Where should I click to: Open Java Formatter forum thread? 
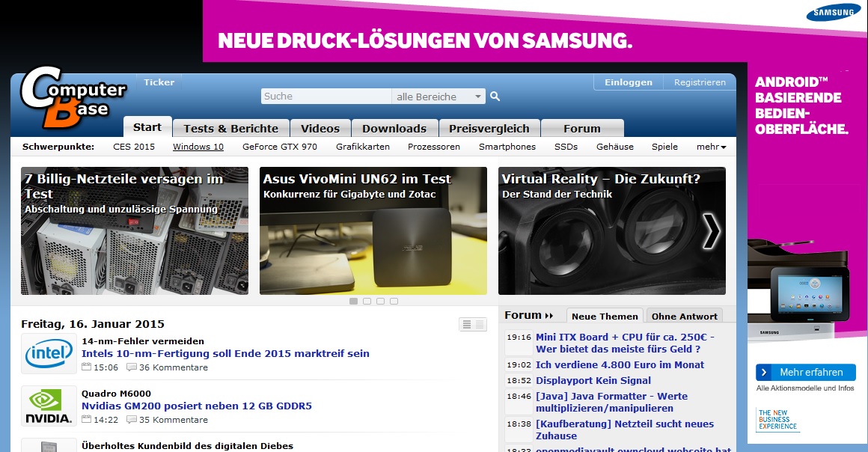[x=611, y=402]
